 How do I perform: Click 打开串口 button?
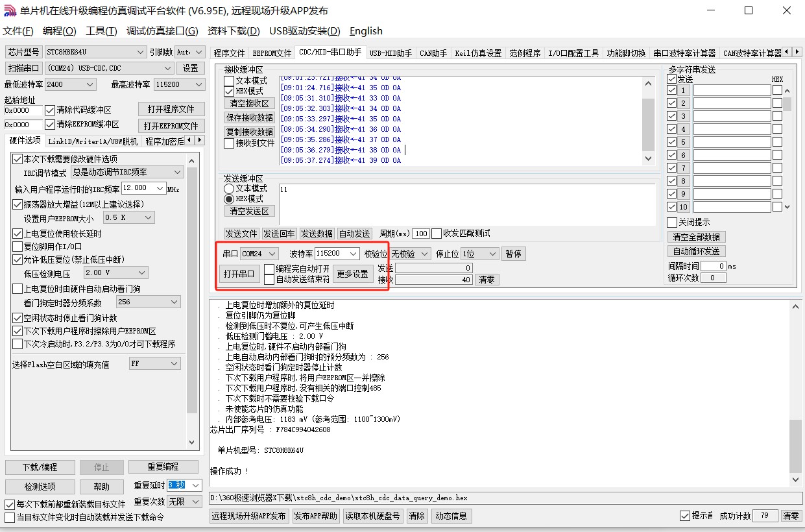click(239, 274)
